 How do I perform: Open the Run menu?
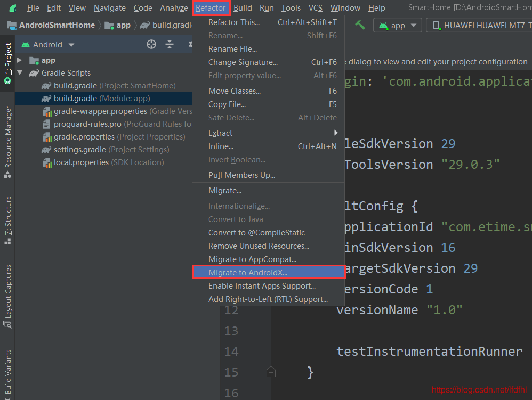pos(267,8)
